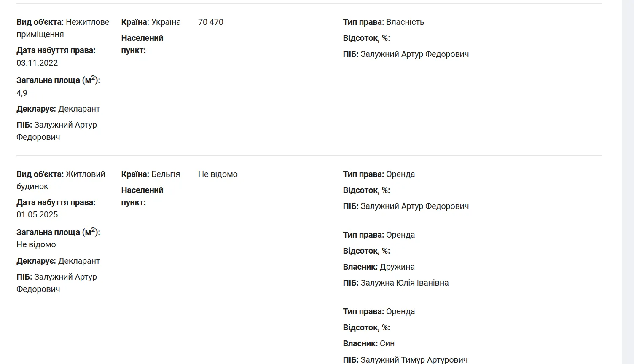
Task: Click the ПІБ name beside Власність right
Action: point(414,54)
